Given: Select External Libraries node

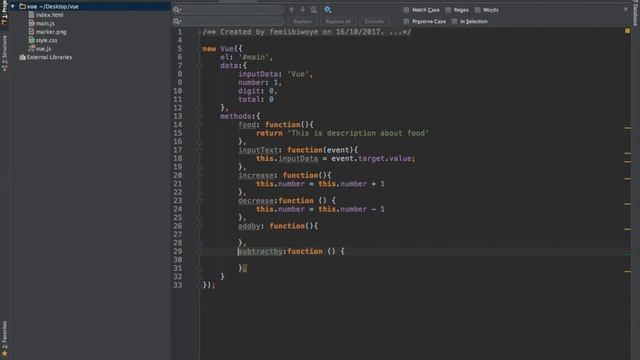Looking at the screenshot, I should [x=49, y=58].
